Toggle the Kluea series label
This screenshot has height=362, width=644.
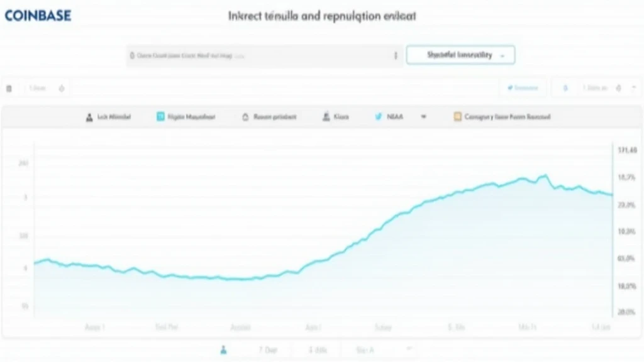[x=340, y=117]
